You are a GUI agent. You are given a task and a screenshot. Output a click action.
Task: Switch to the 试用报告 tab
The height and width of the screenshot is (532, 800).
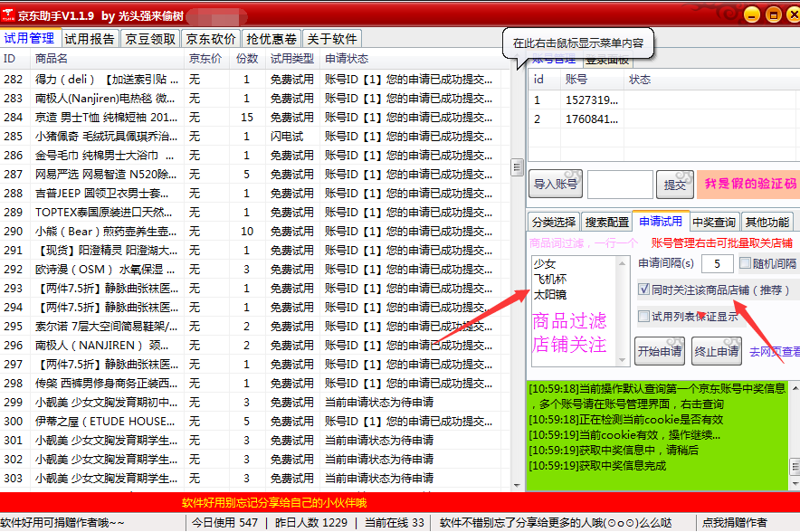pos(90,39)
